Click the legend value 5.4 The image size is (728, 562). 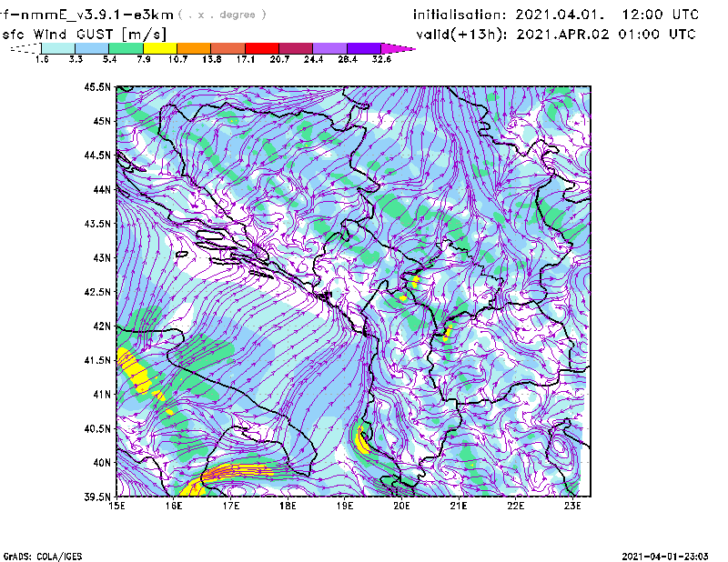click(109, 59)
